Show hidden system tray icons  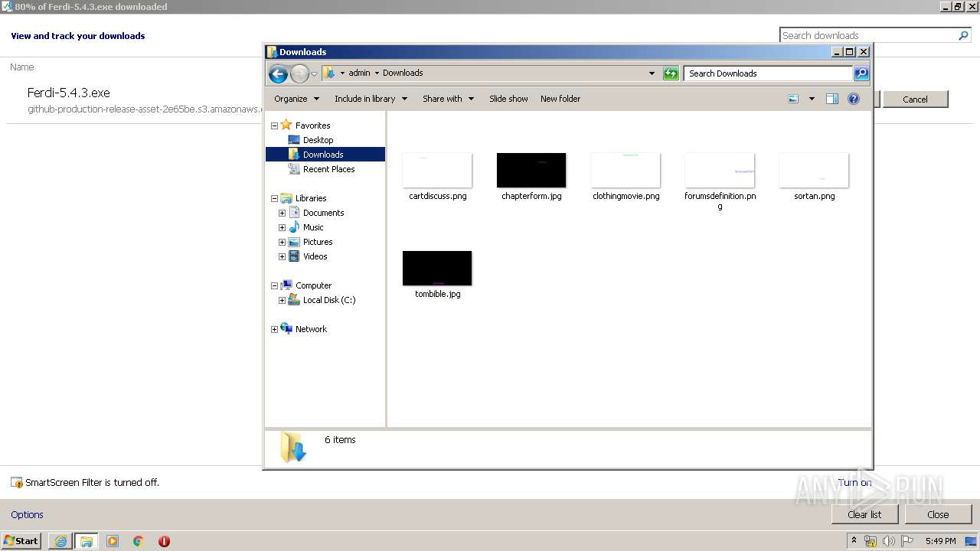point(854,541)
